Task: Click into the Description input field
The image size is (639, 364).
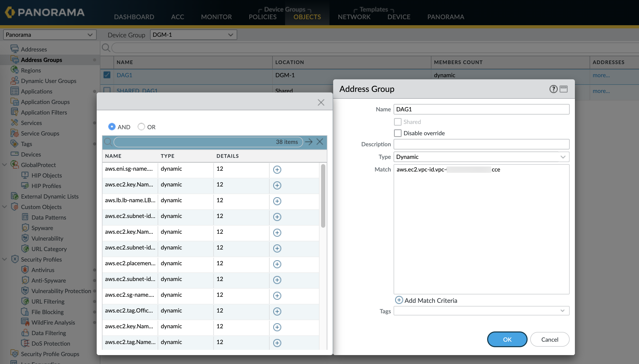Action: pyautogui.click(x=481, y=144)
